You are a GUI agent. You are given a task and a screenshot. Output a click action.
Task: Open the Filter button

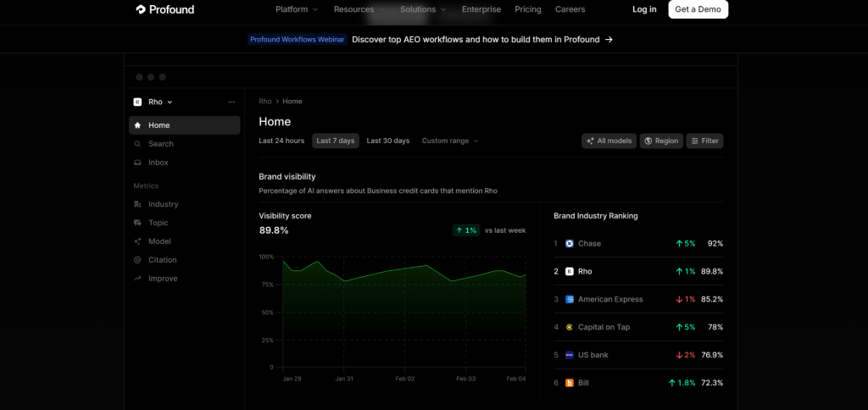click(704, 141)
